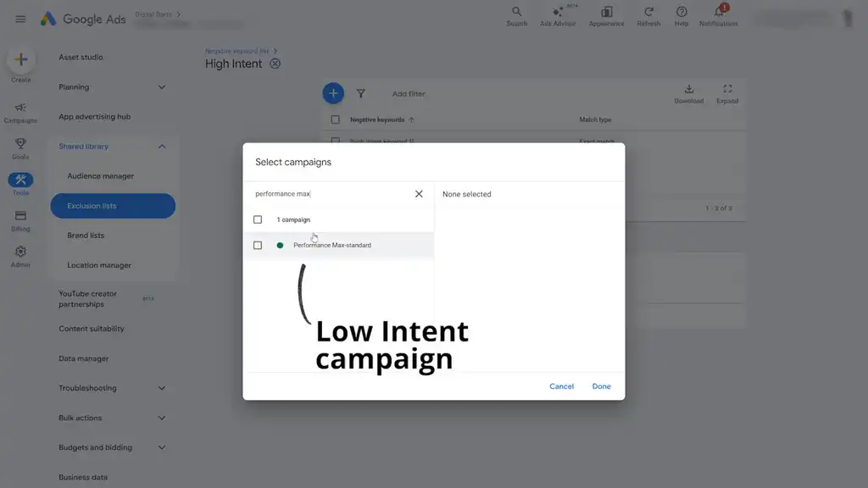The width and height of the screenshot is (868, 488).
Task: Open Business data
Action: [x=83, y=477]
